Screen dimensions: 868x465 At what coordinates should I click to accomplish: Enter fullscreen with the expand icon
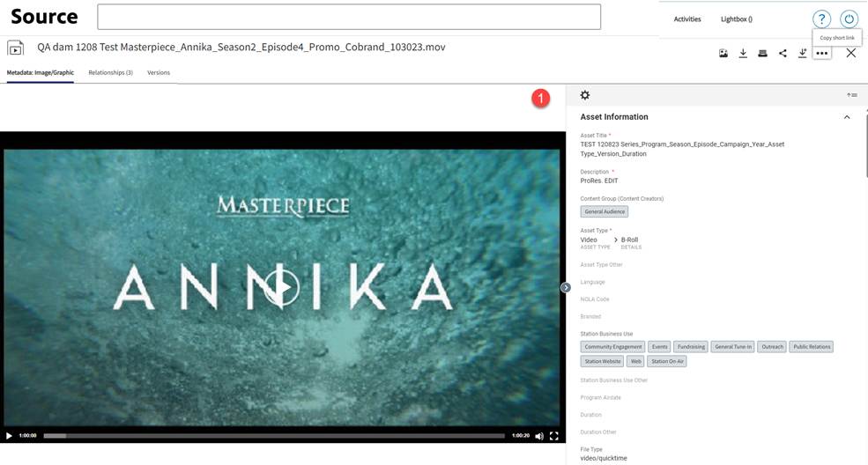click(554, 436)
